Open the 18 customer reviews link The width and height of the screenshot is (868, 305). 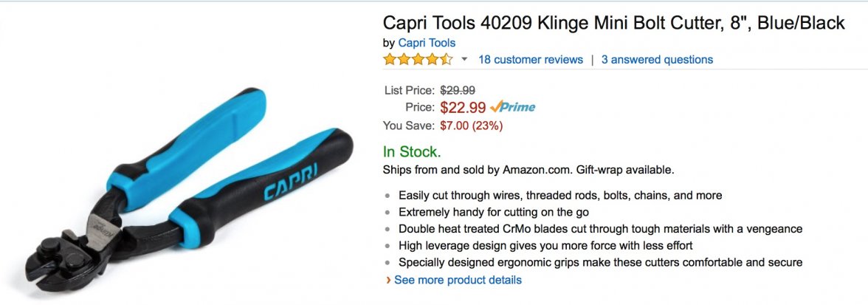[530, 60]
